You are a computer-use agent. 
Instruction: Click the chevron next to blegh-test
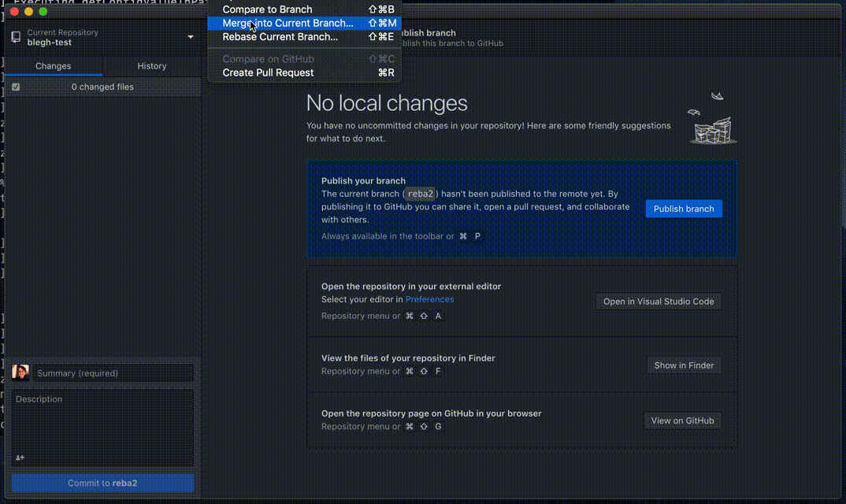click(190, 36)
